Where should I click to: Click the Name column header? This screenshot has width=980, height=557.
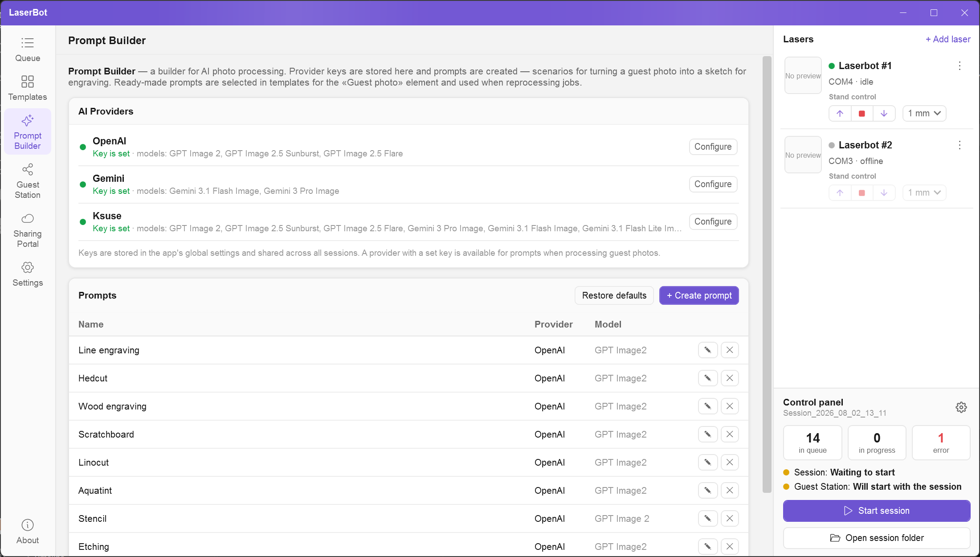coord(91,325)
